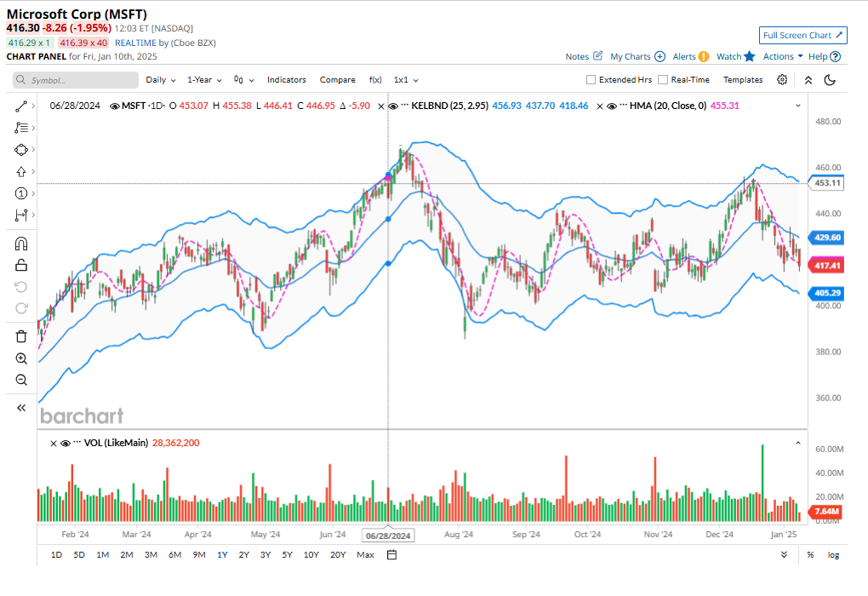Enable the magnet snap tool

click(21, 244)
